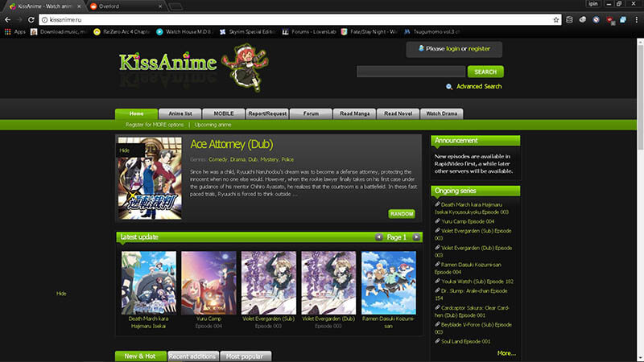Open Apps grid in bookmarks bar
Image resolution: width=644 pixels, height=362 pixels.
pos(14,31)
